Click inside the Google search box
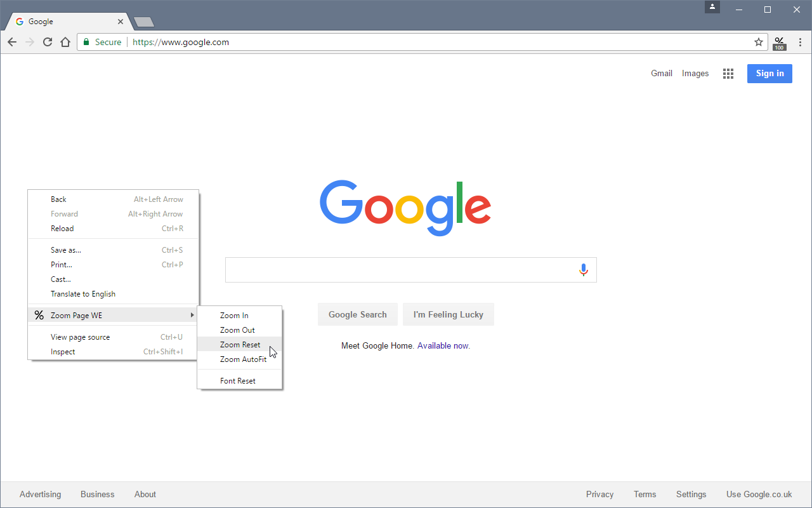 coord(400,270)
